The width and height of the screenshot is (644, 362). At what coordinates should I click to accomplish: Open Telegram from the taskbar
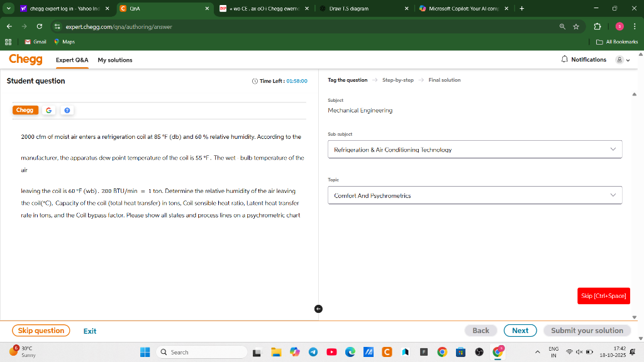click(x=313, y=352)
